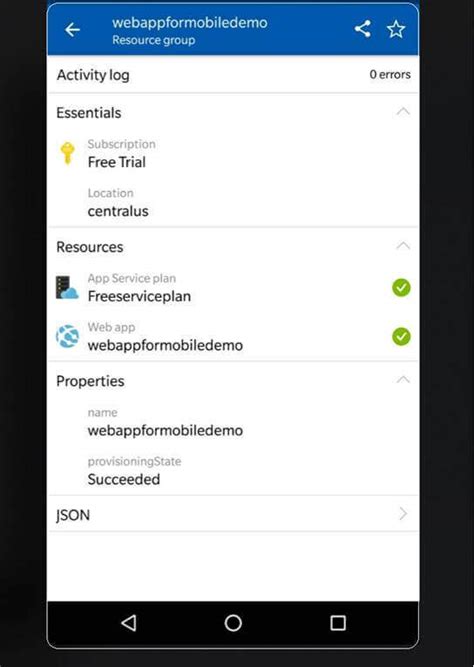Tap the yellow subscription key icon
This screenshot has width=474, height=667.
click(67, 153)
